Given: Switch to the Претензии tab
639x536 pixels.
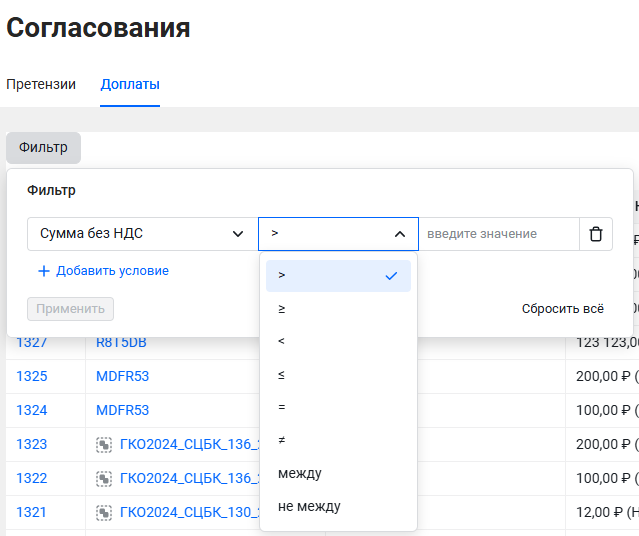Looking at the screenshot, I should click(x=41, y=84).
